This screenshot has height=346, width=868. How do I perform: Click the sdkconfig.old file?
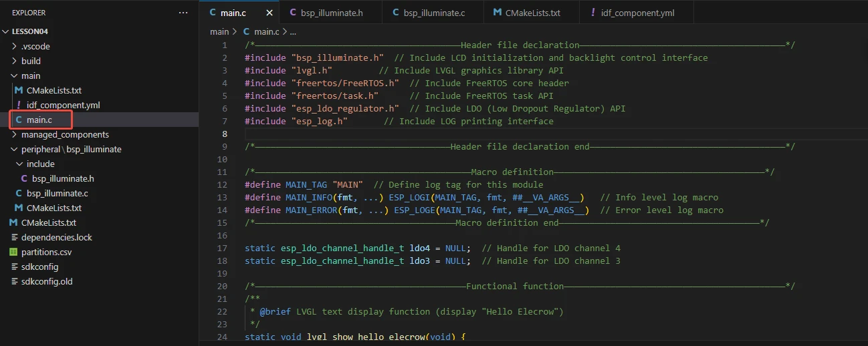(x=46, y=281)
